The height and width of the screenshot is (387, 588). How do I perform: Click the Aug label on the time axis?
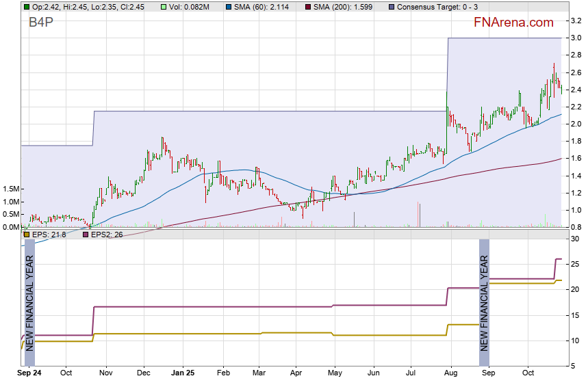pos(450,373)
